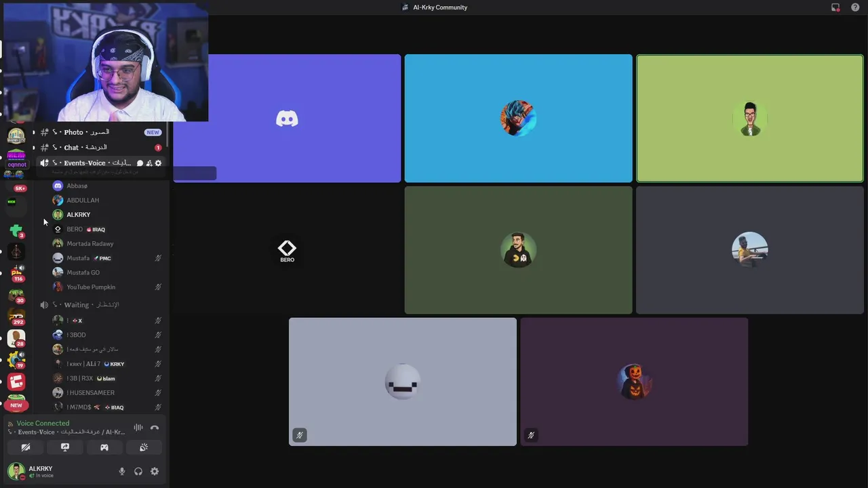Open noise suppression waveform icon
Image resolution: width=868 pixels, height=488 pixels.
pos(138,428)
